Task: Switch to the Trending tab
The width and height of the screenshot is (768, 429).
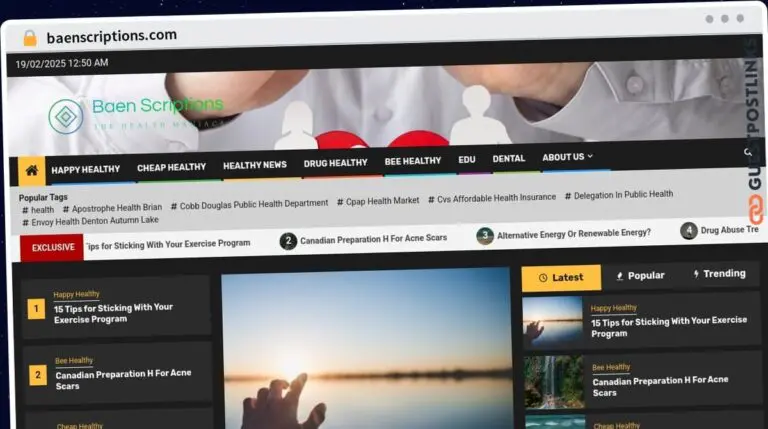Action: 720,274
